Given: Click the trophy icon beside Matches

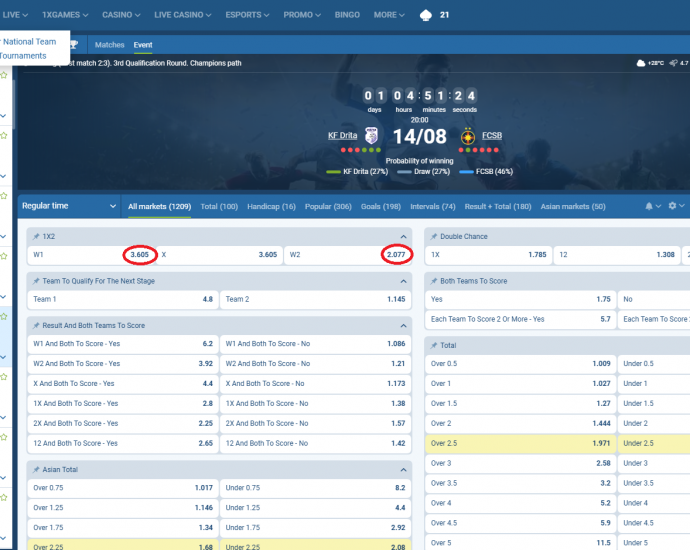Looking at the screenshot, I should (x=74, y=44).
